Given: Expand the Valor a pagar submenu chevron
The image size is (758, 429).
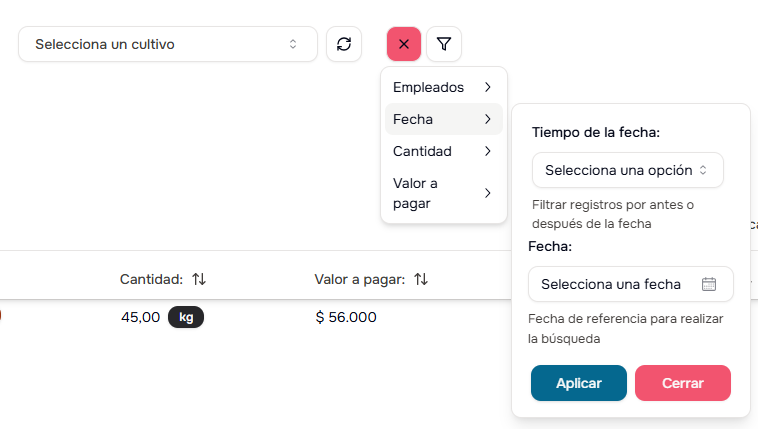Looking at the screenshot, I should coord(487,193).
